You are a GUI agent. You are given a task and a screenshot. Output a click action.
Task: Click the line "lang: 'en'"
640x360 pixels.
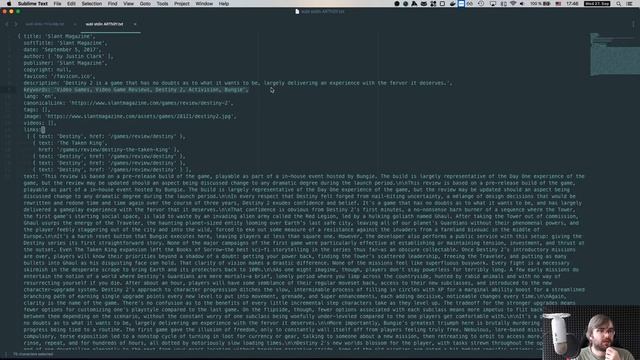click(40, 96)
